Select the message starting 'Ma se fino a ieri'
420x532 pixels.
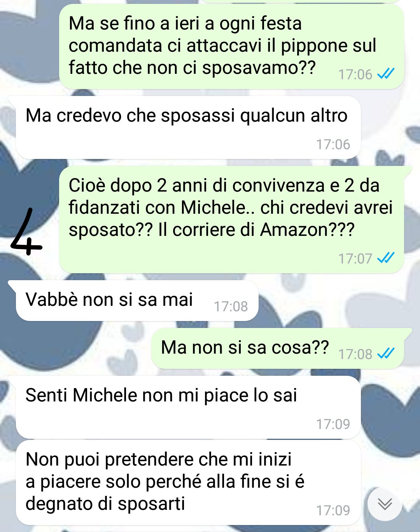pos(231,47)
